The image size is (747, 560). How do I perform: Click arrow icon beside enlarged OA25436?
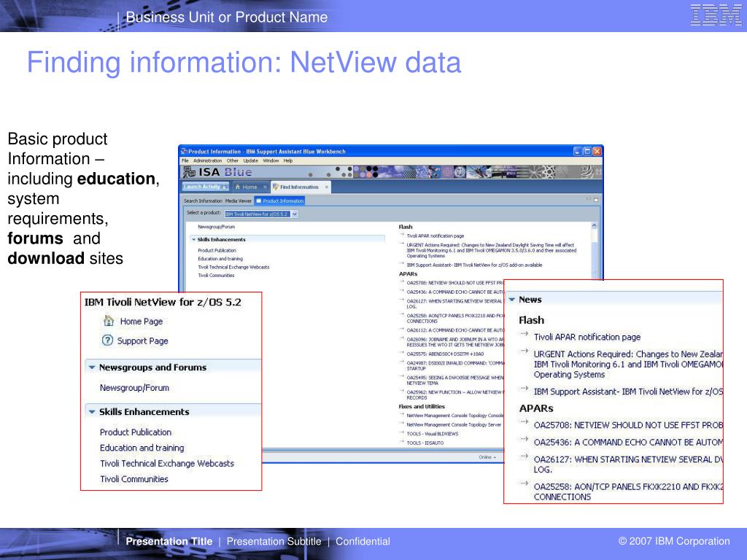525,439
